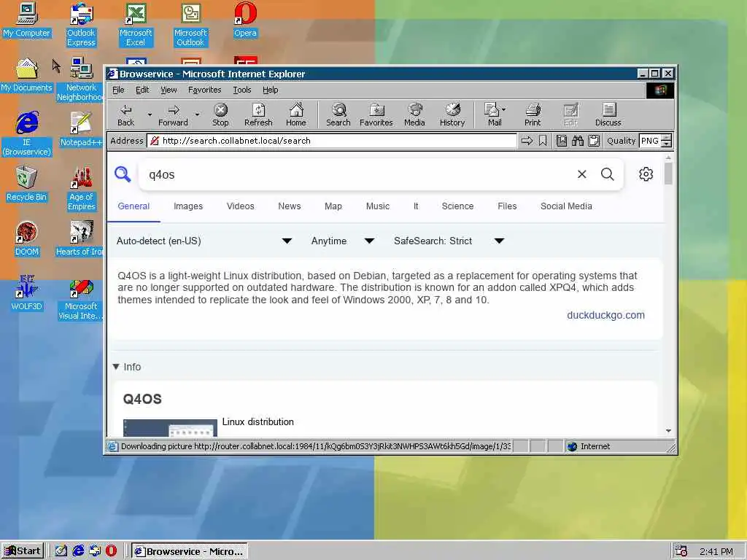Submit search with magnifier button

[x=608, y=174]
